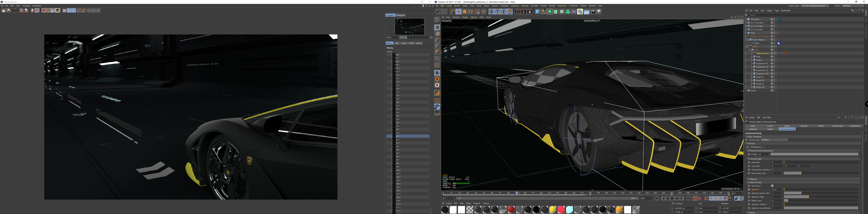The width and height of the screenshot is (868, 214).
Task: Toggle OctaneSky visibility dots
Action: [x=774, y=19]
